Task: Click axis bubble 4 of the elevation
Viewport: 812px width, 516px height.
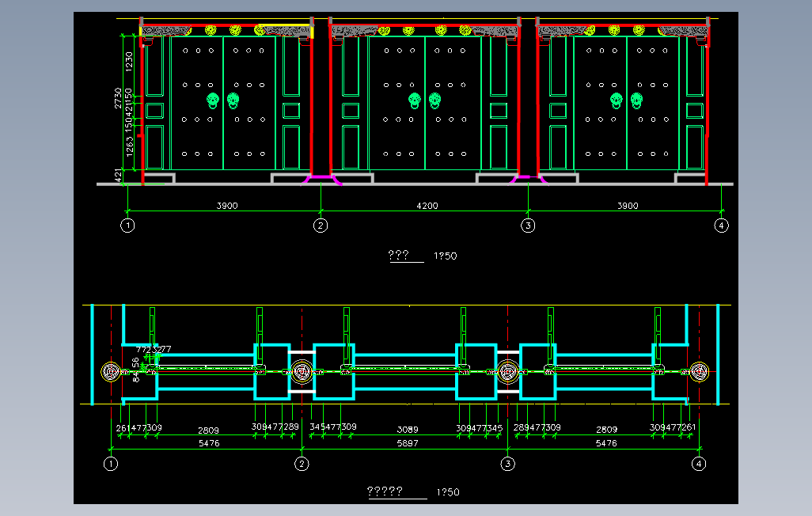Action: [x=721, y=226]
